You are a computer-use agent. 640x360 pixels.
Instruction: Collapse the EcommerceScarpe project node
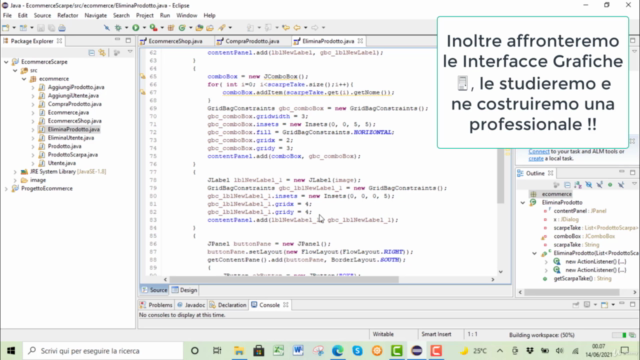pos(6,62)
